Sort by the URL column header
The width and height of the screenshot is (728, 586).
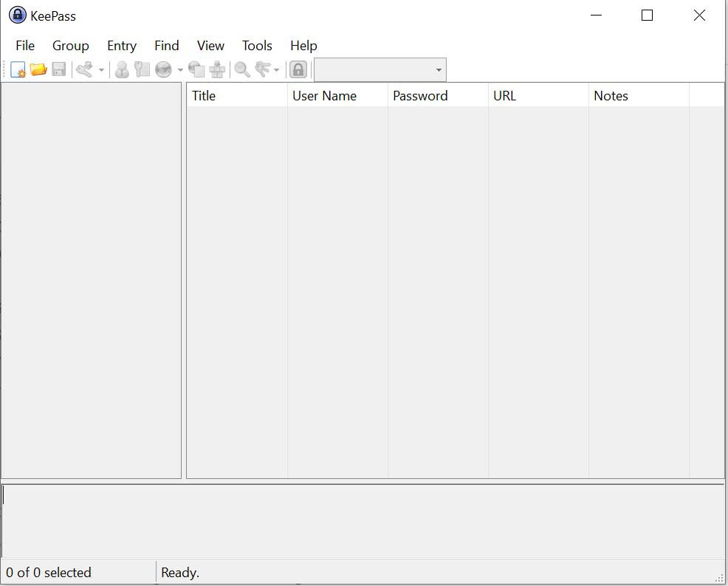[538, 96]
